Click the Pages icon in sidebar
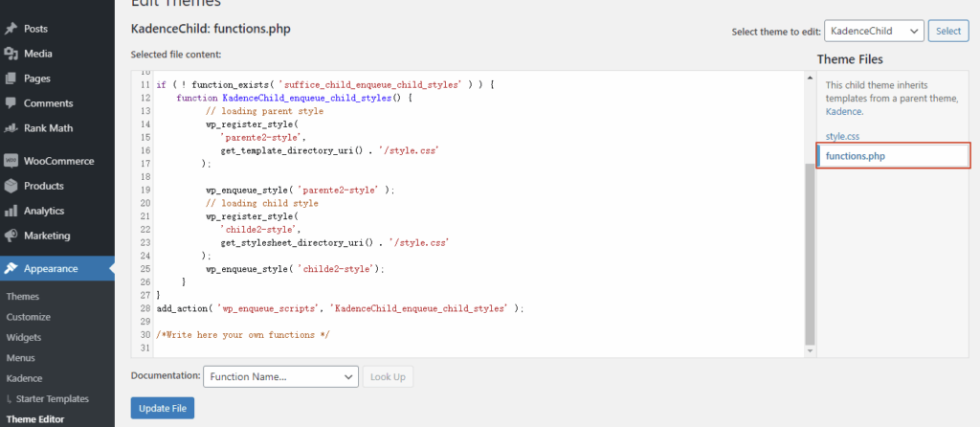The width and height of the screenshot is (980, 427). (11, 79)
